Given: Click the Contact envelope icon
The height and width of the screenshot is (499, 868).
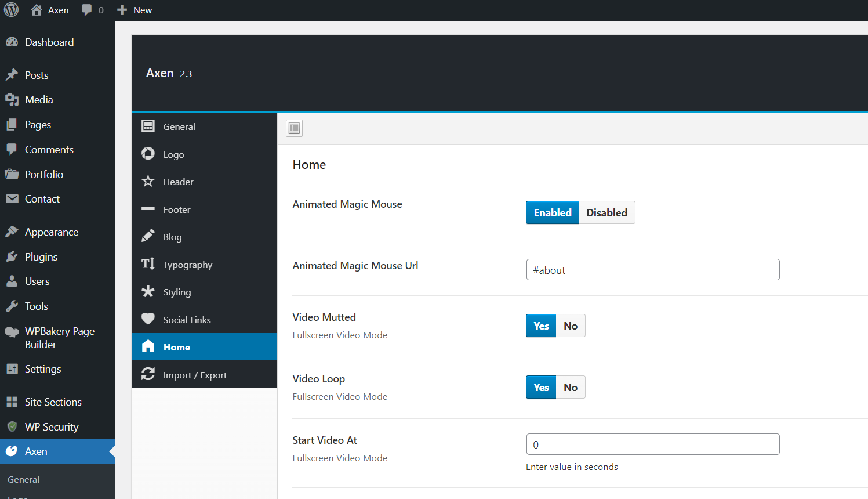Looking at the screenshot, I should point(12,199).
